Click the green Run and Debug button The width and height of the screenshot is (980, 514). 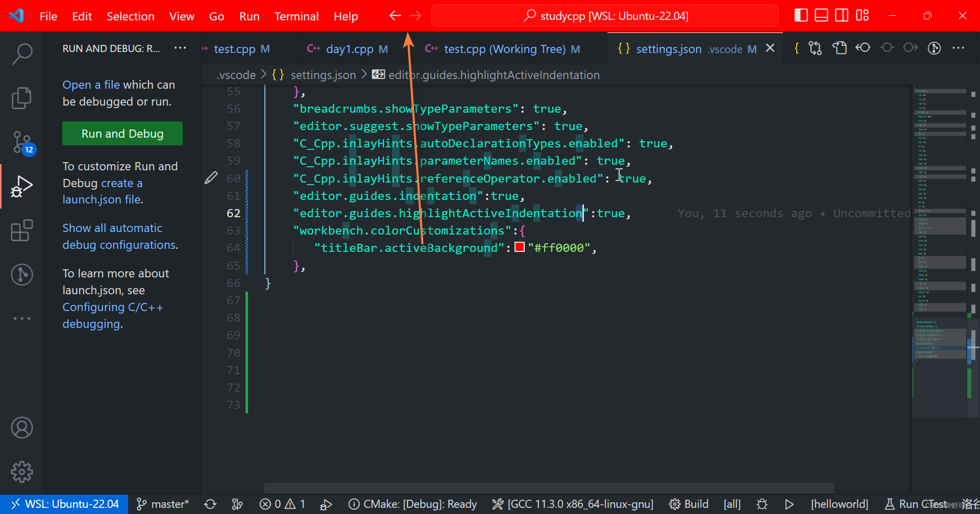(x=122, y=134)
